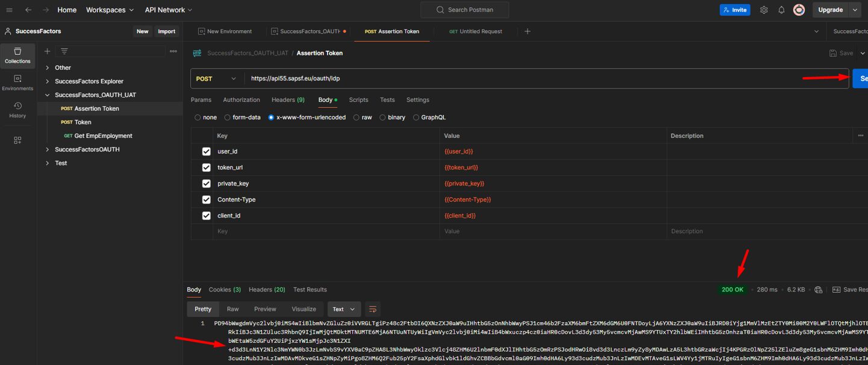868x365 pixels.
Task: Show the Raw response view
Action: click(x=233, y=309)
